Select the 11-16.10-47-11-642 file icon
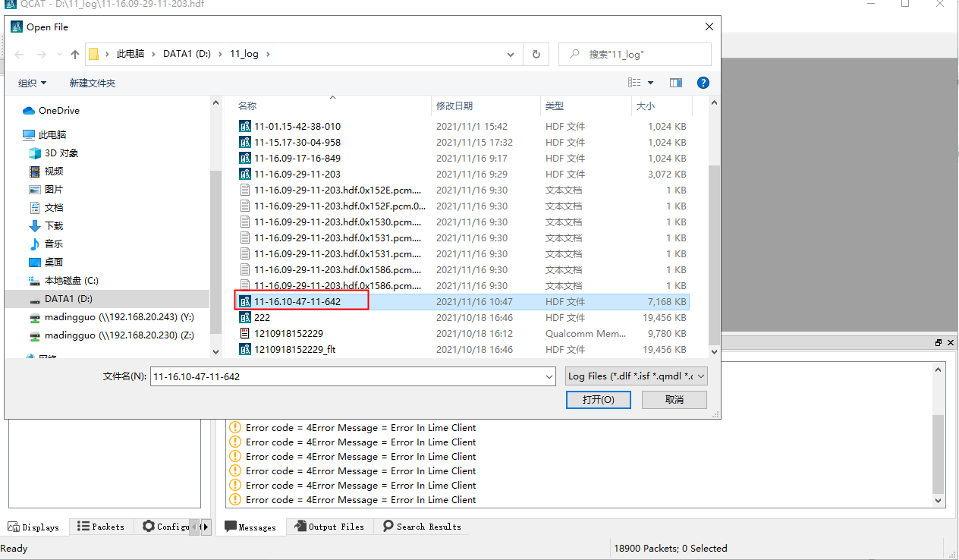The width and height of the screenshot is (959, 560). pos(245,301)
